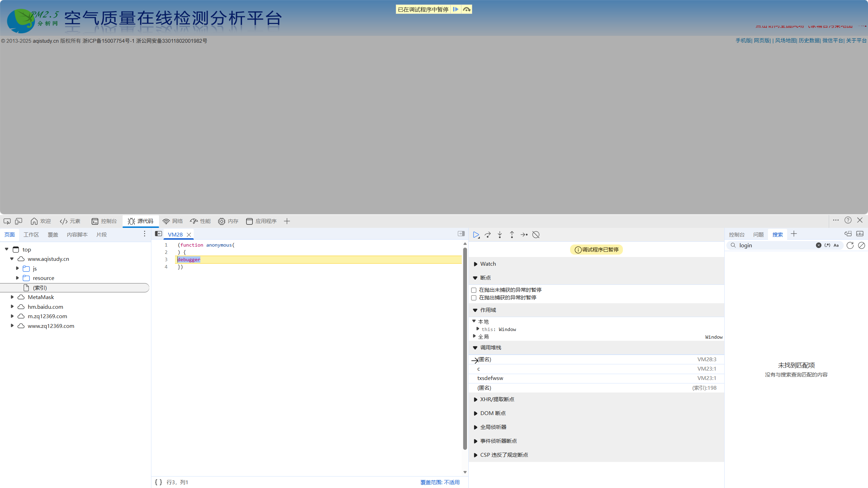
Task: Enable 在抛出未捕获的异常时暂停 checkbox
Action: point(474,290)
